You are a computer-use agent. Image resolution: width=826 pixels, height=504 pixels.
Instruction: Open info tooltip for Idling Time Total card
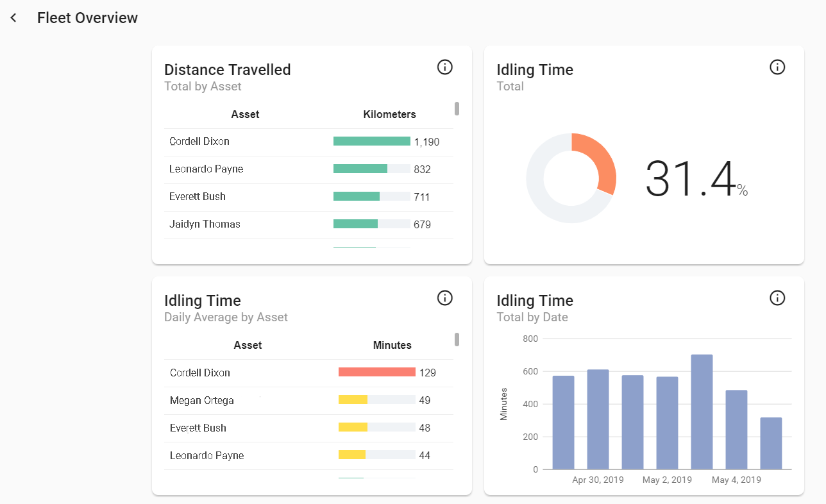coord(777,67)
